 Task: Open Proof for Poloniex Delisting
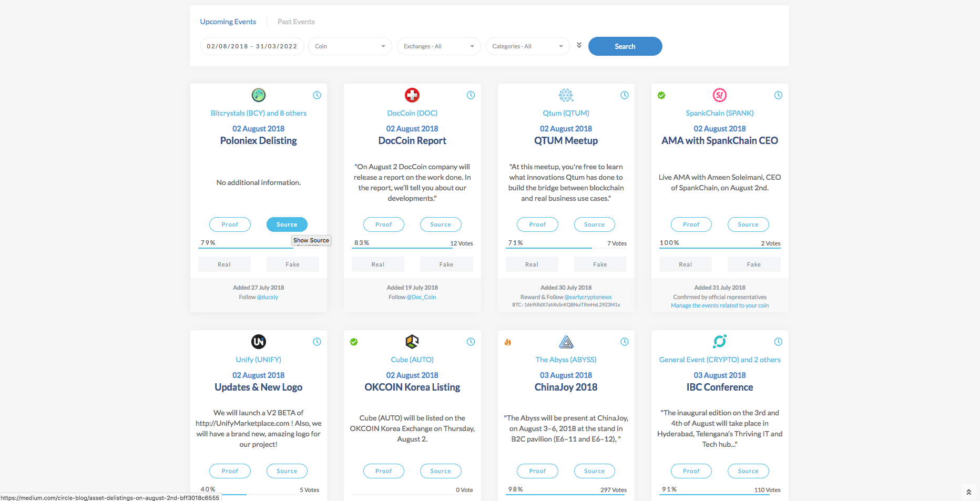coord(230,224)
